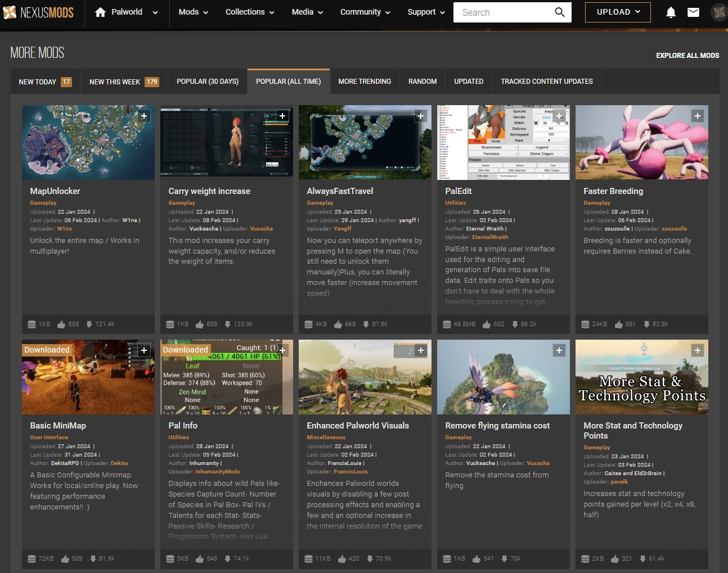
Task: Open your profile avatar menu
Action: click(x=718, y=12)
